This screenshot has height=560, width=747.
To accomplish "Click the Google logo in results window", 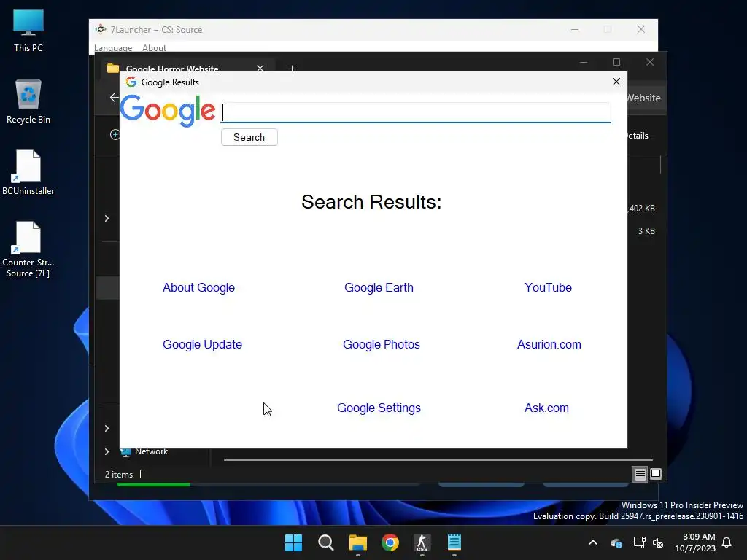I will tap(168, 111).
